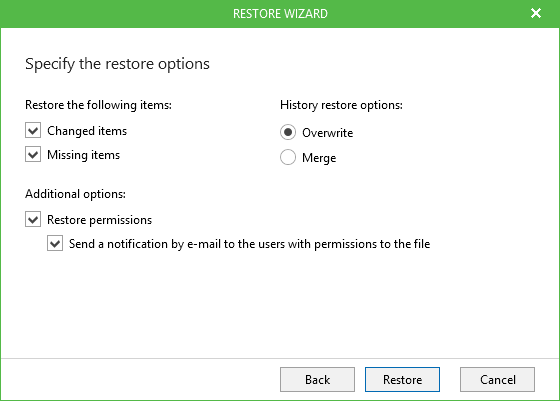Click the 'Specify the restore options' heading
560x401 pixels.
tap(117, 64)
